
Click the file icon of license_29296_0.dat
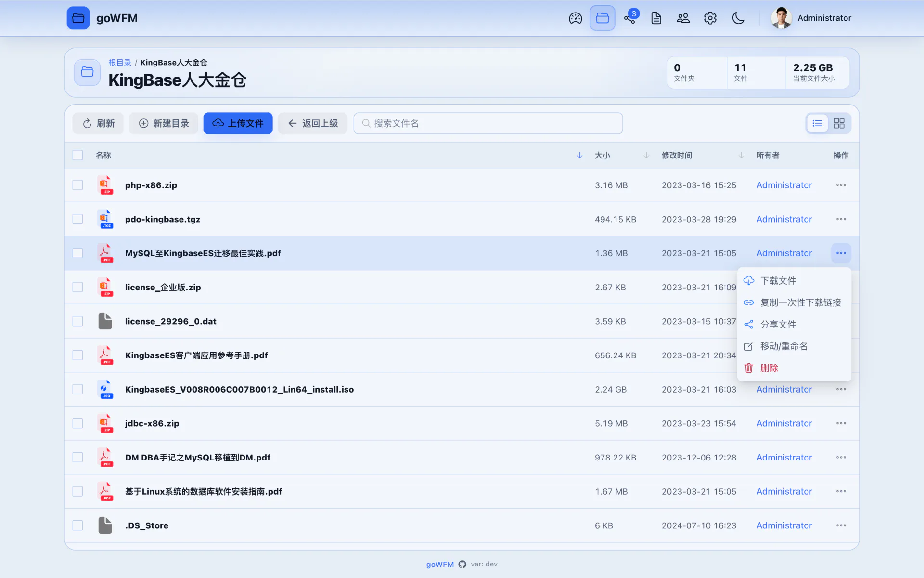(105, 321)
